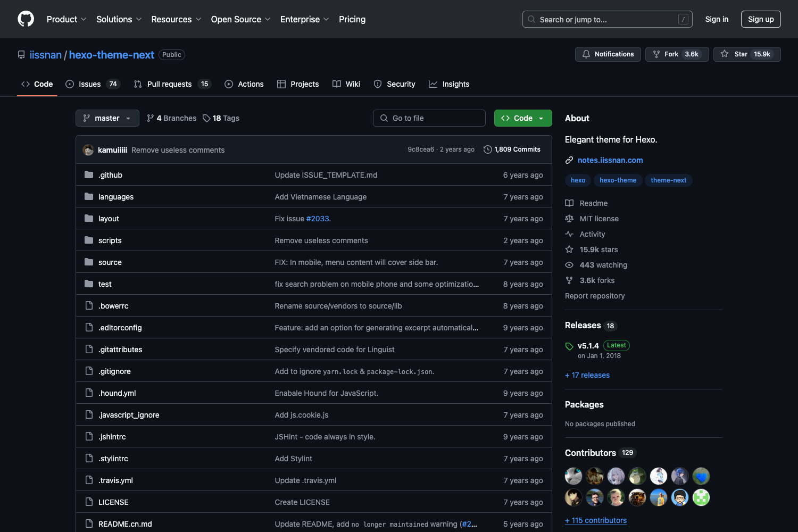The image size is (798, 532).
Task: Open the 1,809 Commits link
Action: tap(512, 149)
